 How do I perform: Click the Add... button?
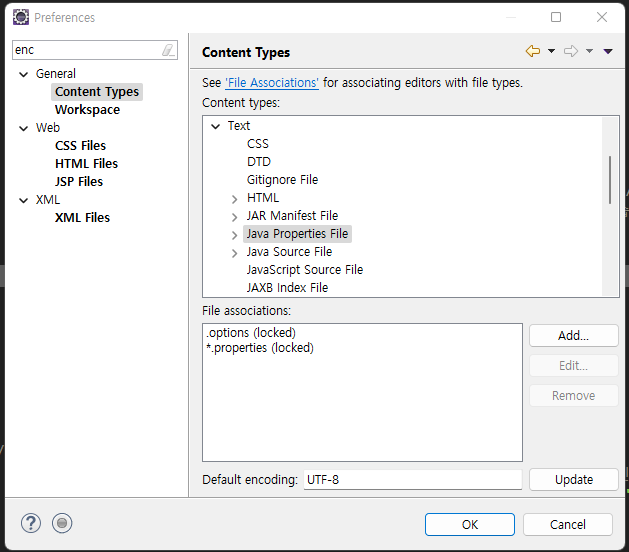[574, 335]
